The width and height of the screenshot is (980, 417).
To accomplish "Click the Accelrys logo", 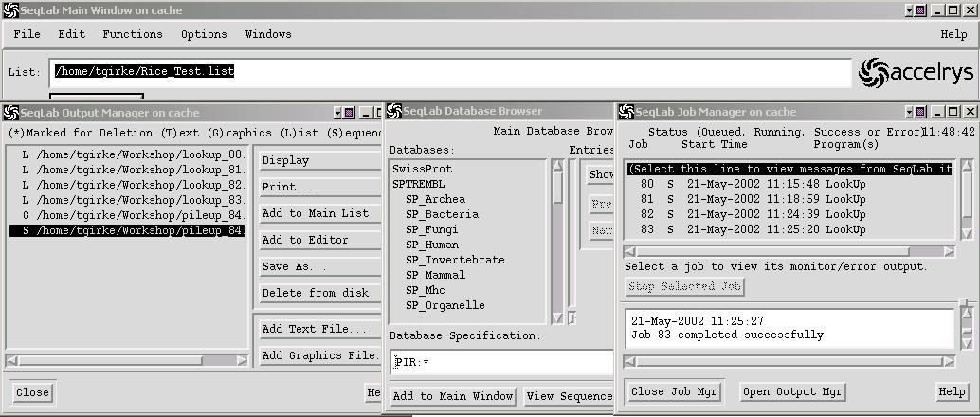I will [915, 72].
